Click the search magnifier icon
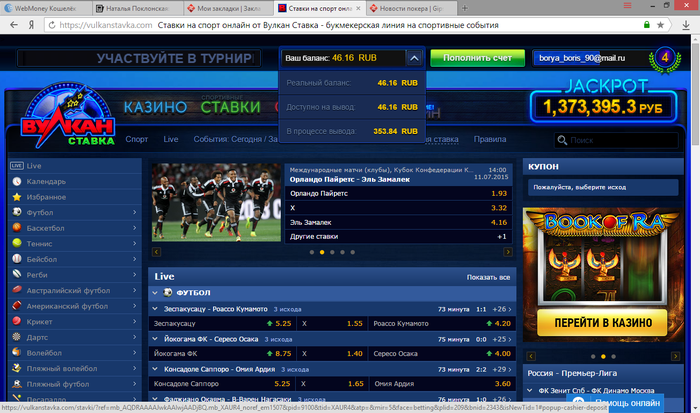Image resolution: width=700 pixels, height=413 pixels. pos(562,140)
